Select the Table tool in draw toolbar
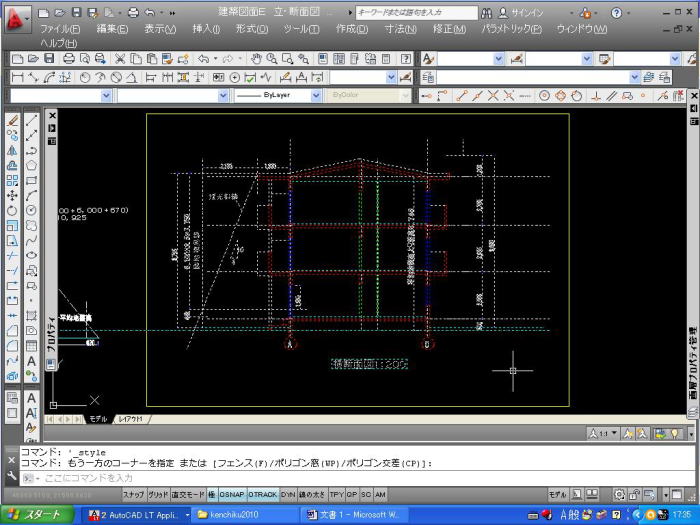Viewport: 700px width, 525px height. tap(31, 346)
